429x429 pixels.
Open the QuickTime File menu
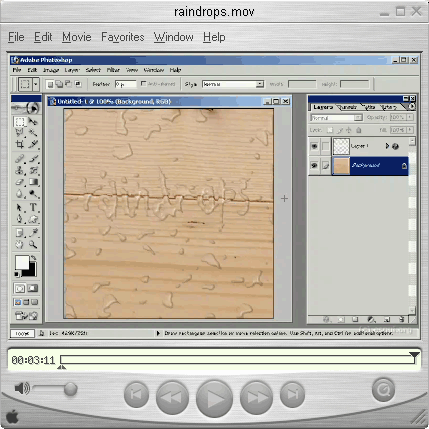tap(16, 37)
